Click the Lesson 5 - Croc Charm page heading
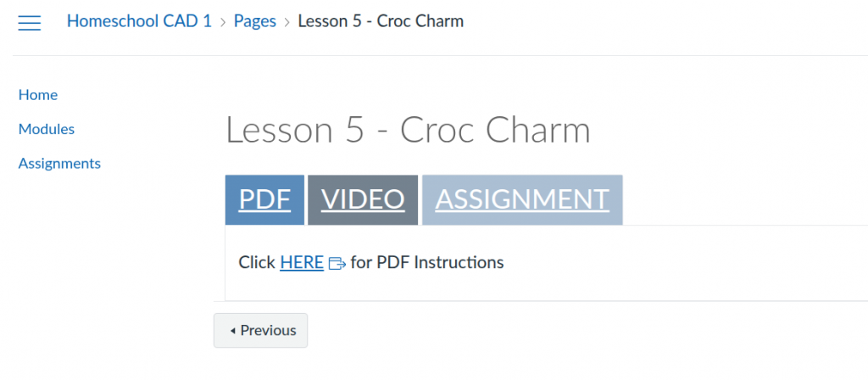This screenshot has width=868, height=380. 408,131
